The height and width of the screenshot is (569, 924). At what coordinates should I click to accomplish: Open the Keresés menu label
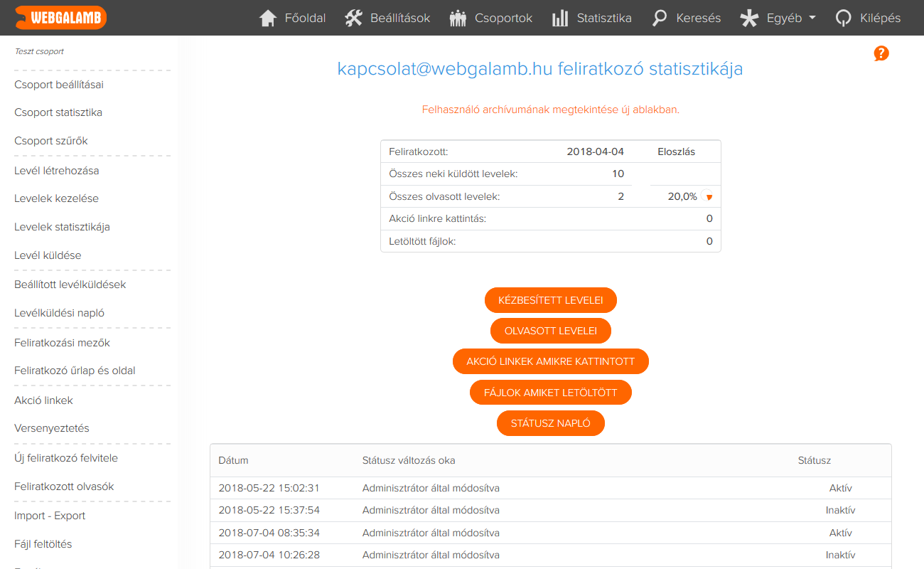[x=698, y=18]
